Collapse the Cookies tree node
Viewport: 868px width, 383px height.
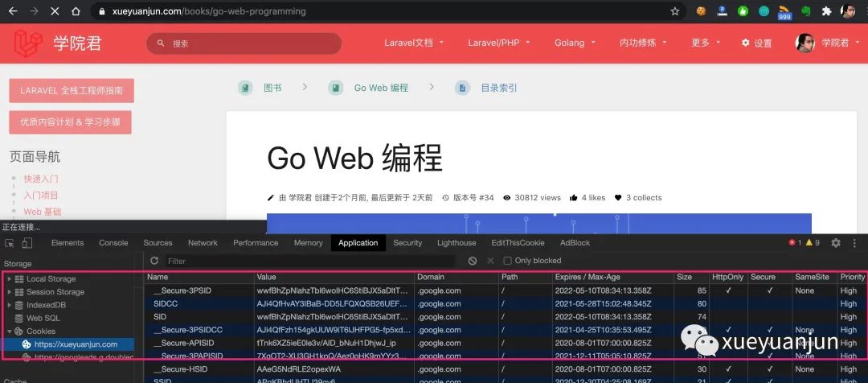pos(9,331)
